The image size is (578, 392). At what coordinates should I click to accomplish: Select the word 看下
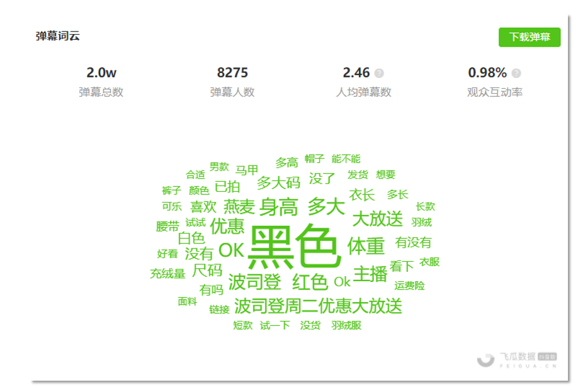coord(402,266)
